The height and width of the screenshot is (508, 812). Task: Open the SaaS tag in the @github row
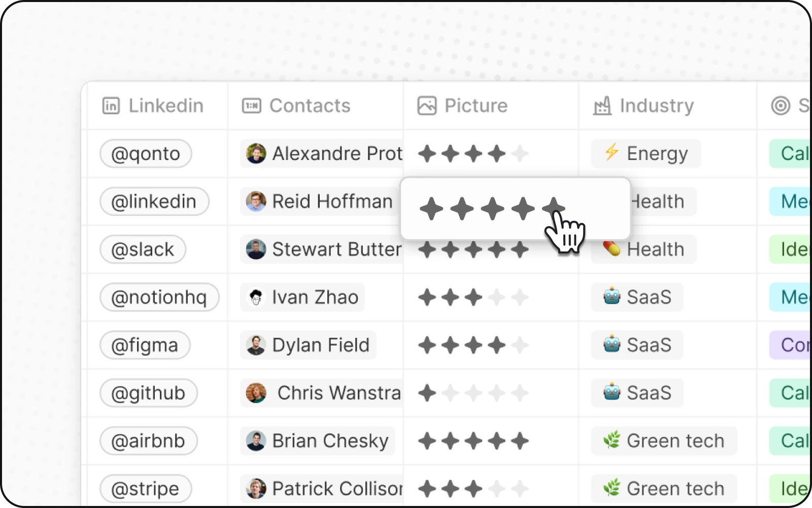point(637,393)
